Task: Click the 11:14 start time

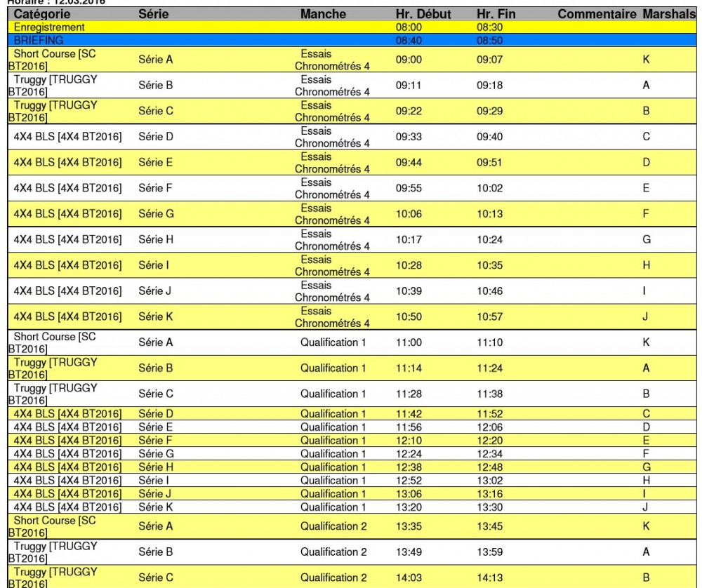Action: (x=409, y=368)
